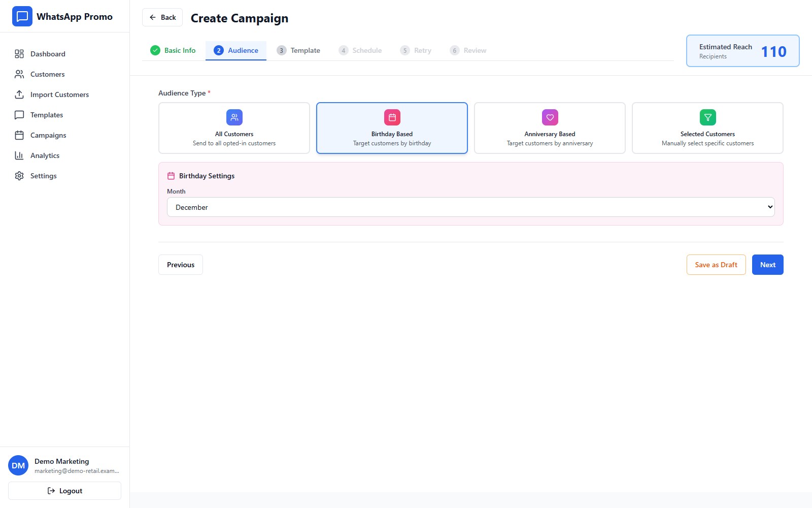812x508 pixels.
Task: Switch to the Template step tab
Action: tap(298, 50)
